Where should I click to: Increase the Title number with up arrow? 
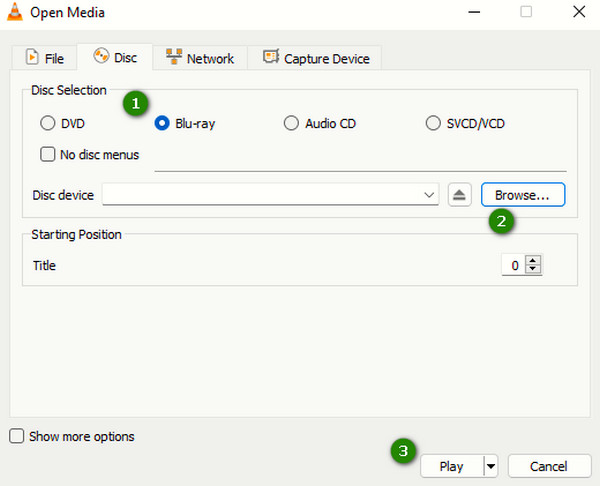point(533,261)
